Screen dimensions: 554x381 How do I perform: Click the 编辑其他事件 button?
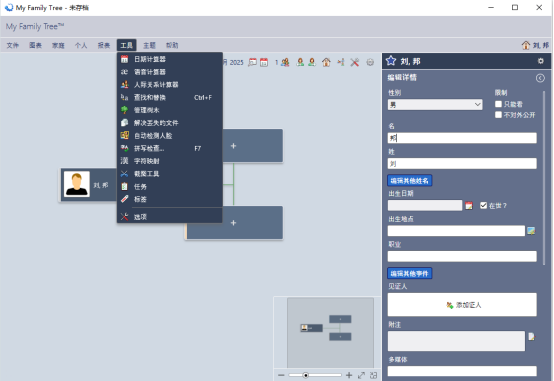click(x=409, y=273)
